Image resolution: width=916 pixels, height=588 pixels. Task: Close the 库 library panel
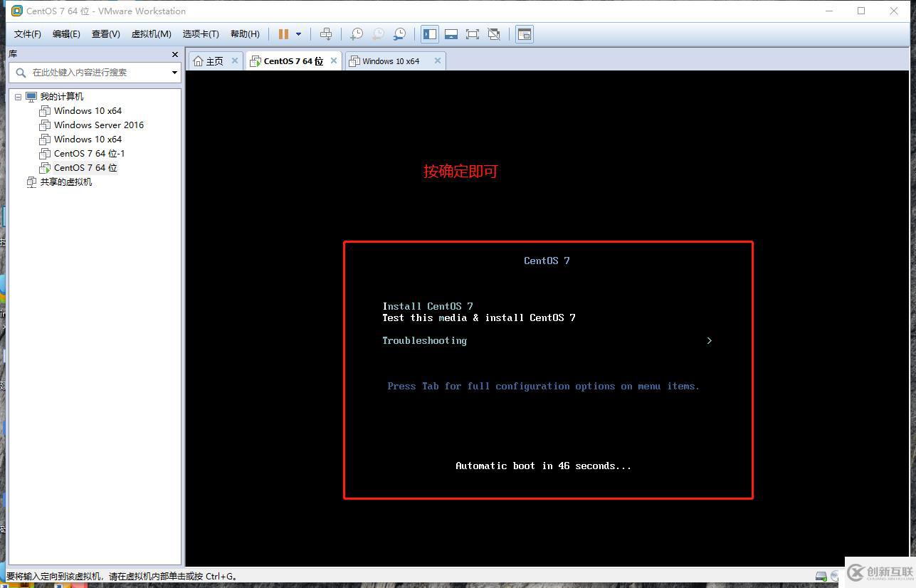pos(175,54)
